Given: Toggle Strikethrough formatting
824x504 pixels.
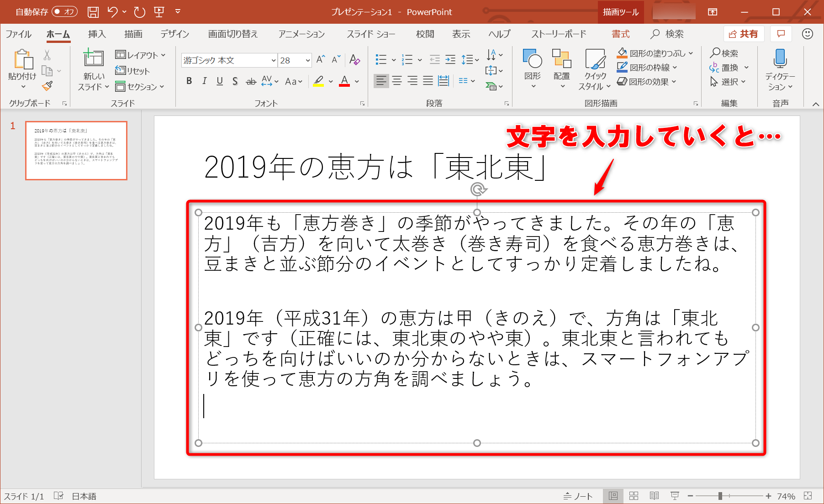Looking at the screenshot, I should click(251, 81).
